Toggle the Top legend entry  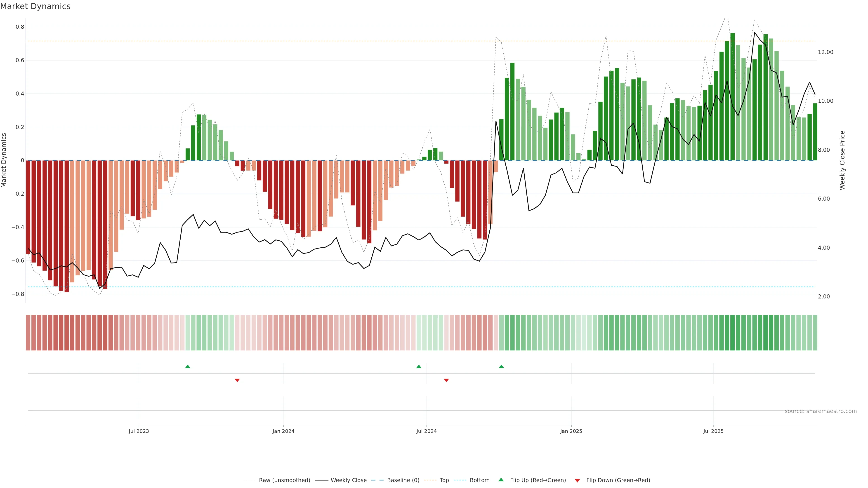[x=444, y=480]
